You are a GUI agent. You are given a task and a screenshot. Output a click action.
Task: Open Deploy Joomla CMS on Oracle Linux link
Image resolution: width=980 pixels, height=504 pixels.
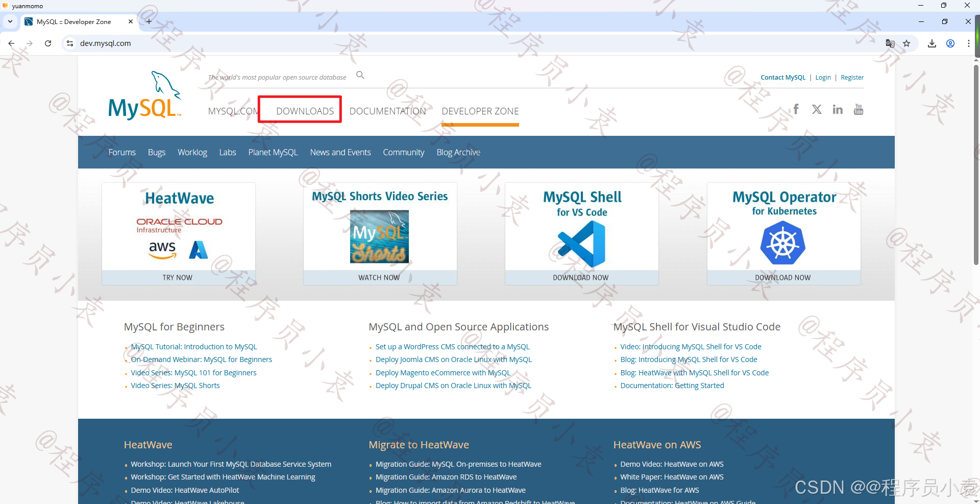454,359
